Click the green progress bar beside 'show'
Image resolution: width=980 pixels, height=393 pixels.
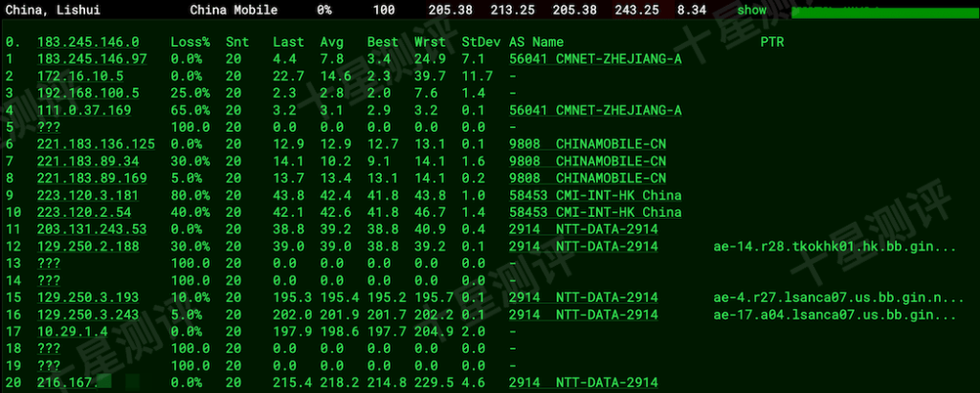(885, 12)
